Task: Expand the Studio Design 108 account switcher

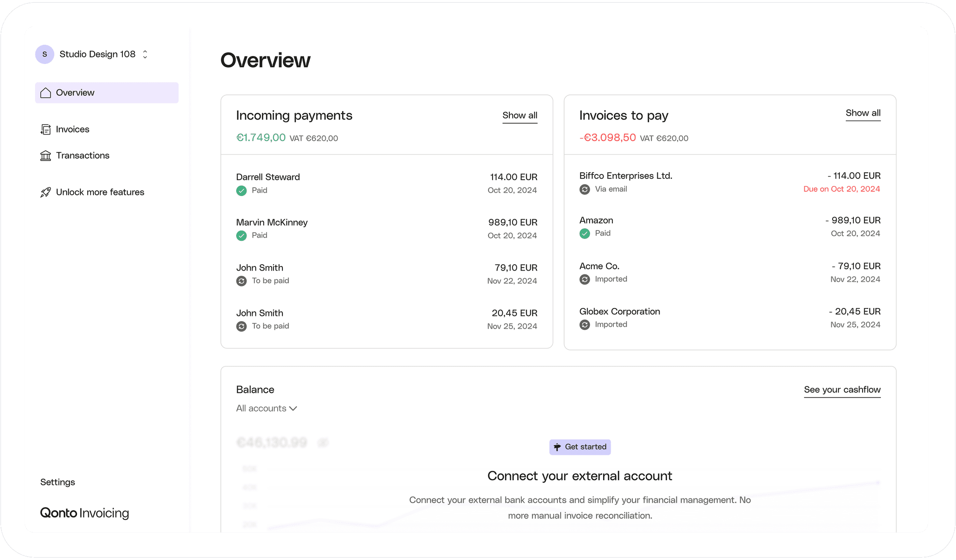Action: [x=145, y=55]
